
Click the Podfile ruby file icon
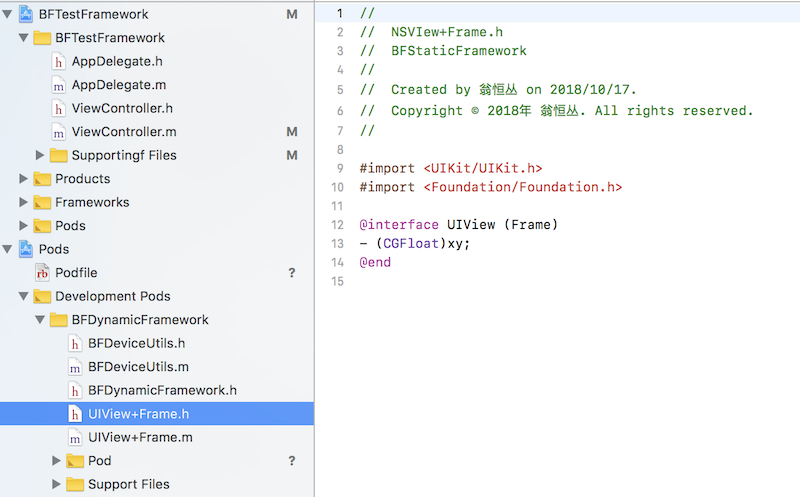pos(42,273)
